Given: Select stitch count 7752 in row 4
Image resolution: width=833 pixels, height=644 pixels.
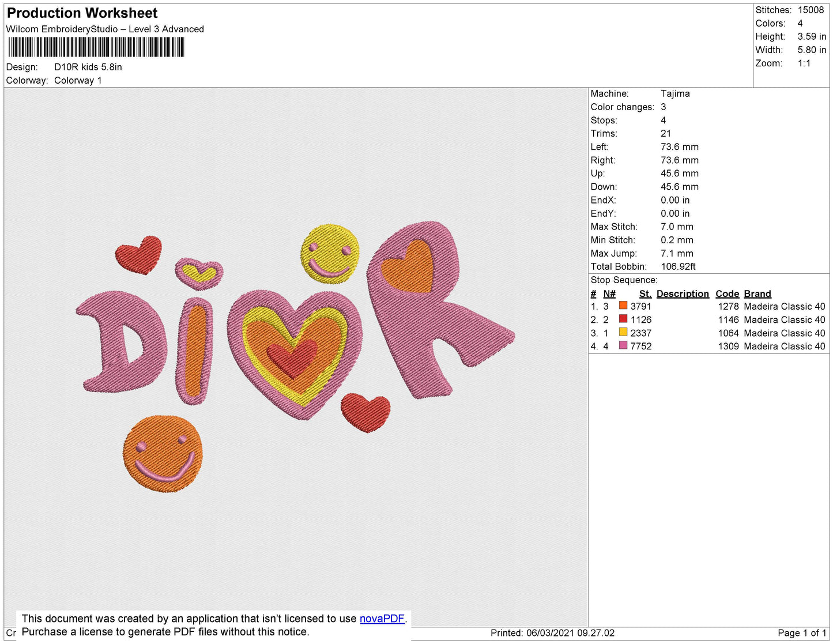Looking at the screenshot, I should click(x=640, y=347).
